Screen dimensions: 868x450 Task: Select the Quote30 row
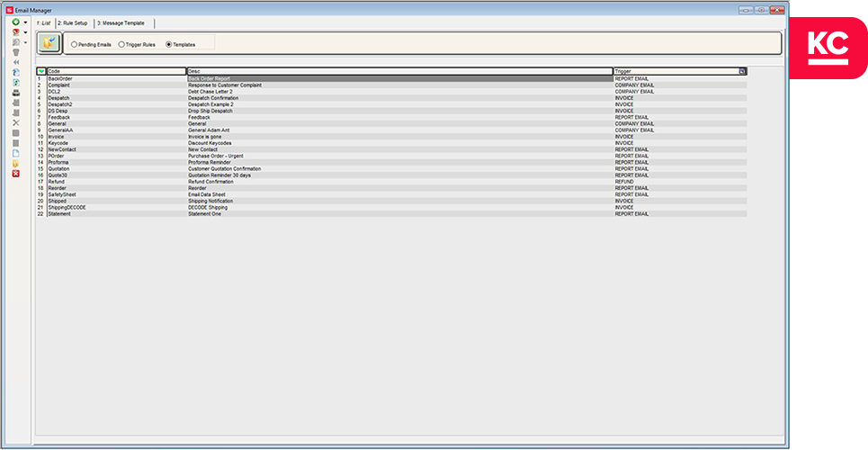coord(392,175)
